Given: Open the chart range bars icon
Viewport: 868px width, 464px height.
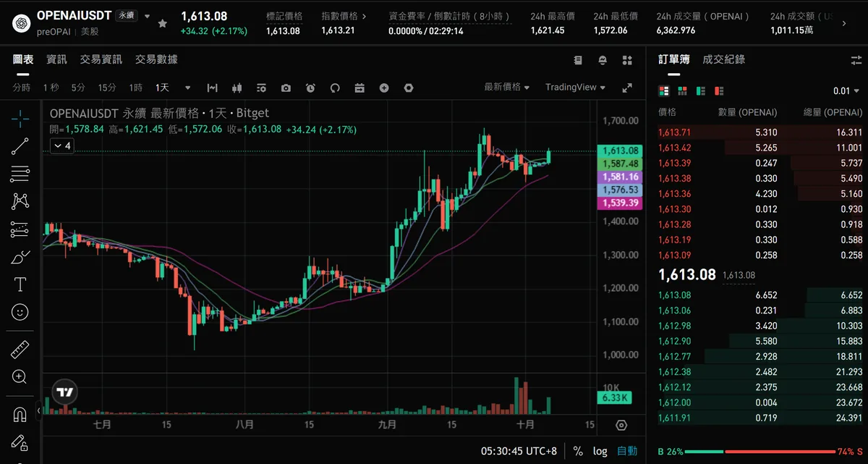Looking at the screenshot, I should click(x=212, y=88).
